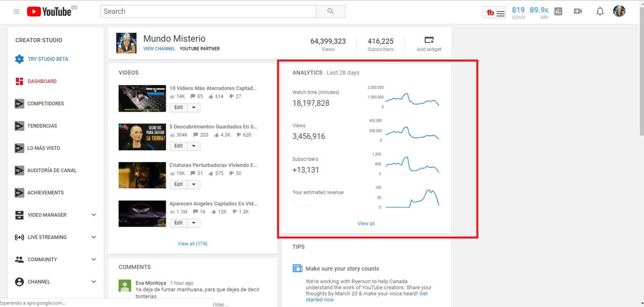Click the Add widget icon
This screenshot has height=307, width=644.
point(429,40)
